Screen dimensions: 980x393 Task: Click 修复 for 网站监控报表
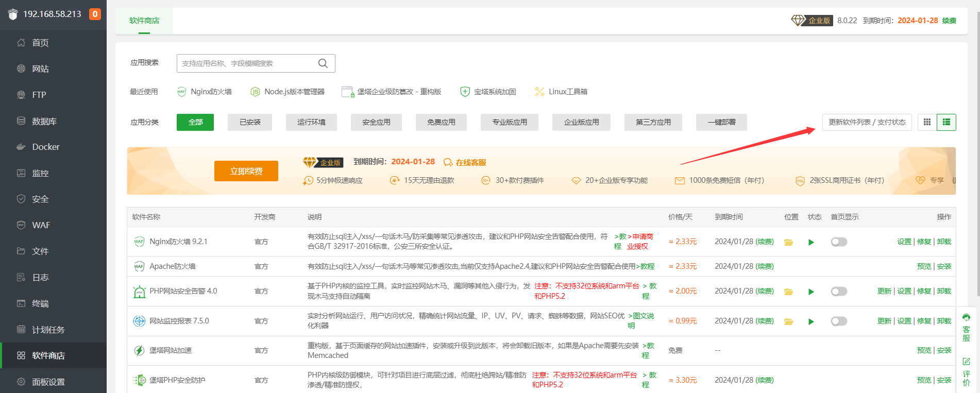[924, 321]
